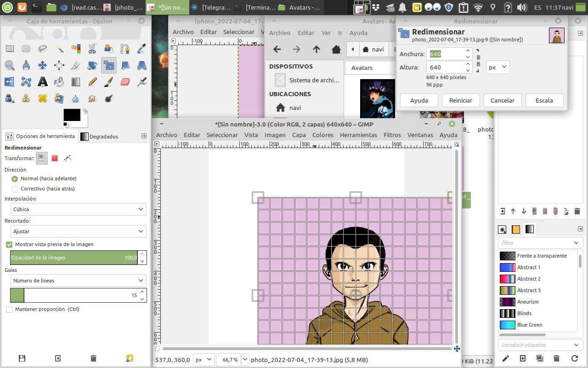This screenshot has width=588, height=368.
Task: Choose Correctivo (hacia atrás) direction
Action: point(43,189)
